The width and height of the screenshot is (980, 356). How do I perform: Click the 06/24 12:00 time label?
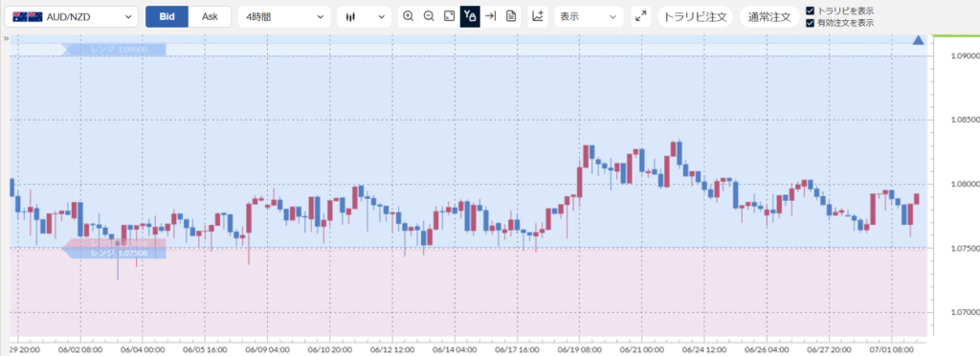(x=705, y=349)
